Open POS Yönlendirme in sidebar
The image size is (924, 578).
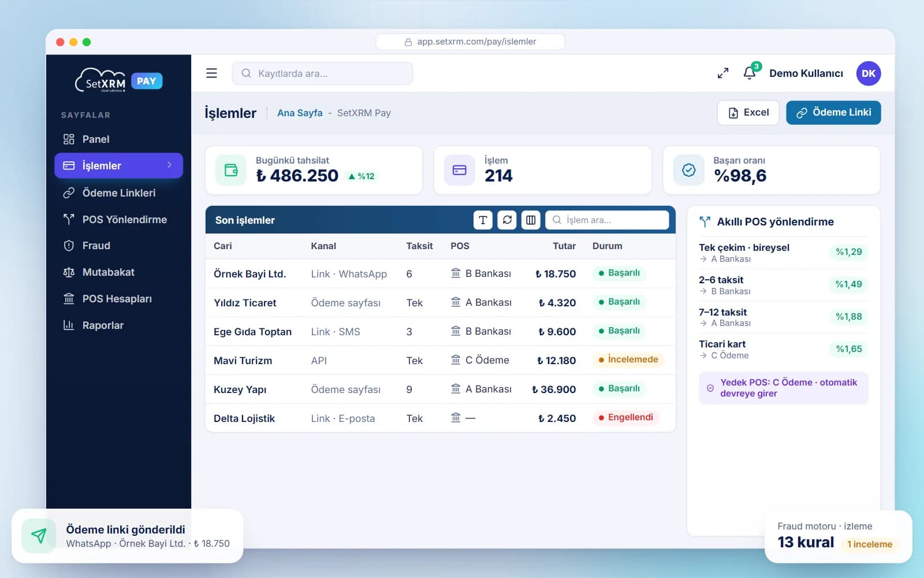[x=118, y=219]
